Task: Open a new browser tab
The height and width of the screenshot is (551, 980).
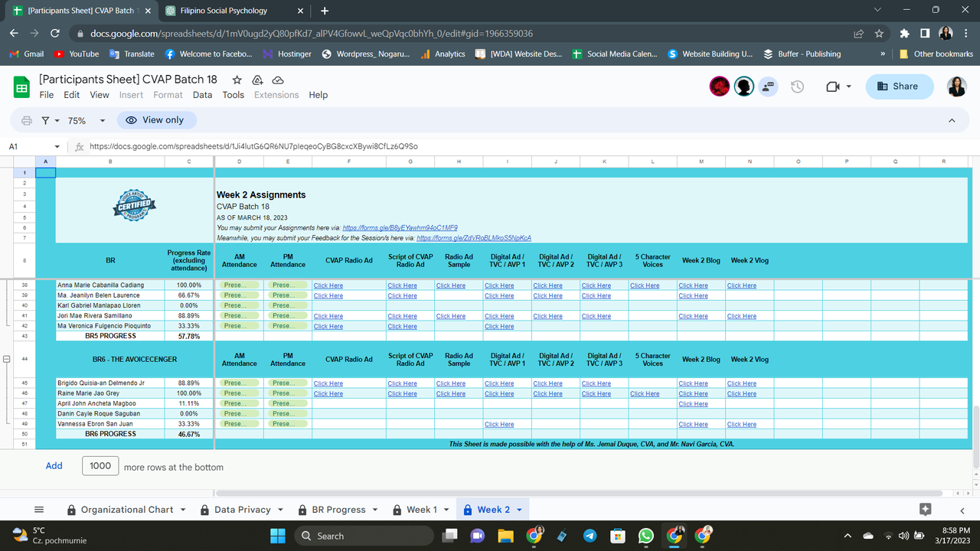Action: click(x=325, y=11)
